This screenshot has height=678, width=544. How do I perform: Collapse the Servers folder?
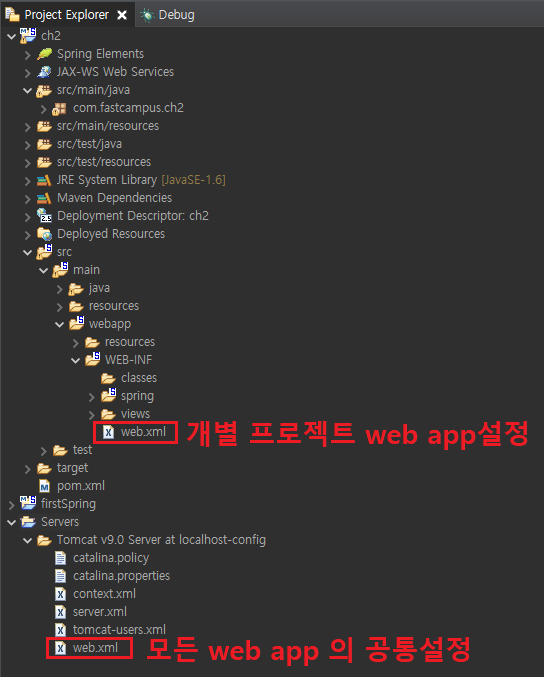tap(11, 522)
